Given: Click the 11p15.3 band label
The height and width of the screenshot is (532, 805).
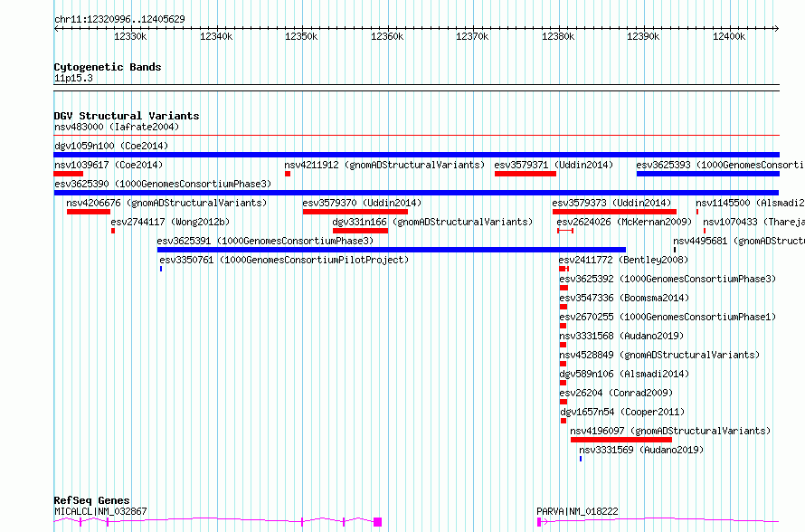Looking at the screenshot, I should [x=73, y=78].
